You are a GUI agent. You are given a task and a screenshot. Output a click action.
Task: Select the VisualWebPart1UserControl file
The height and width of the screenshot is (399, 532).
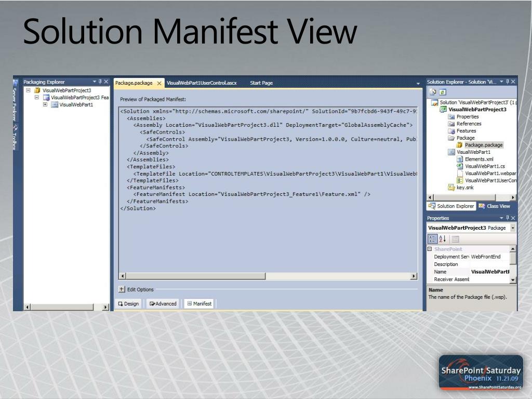[x=490, y=180]
